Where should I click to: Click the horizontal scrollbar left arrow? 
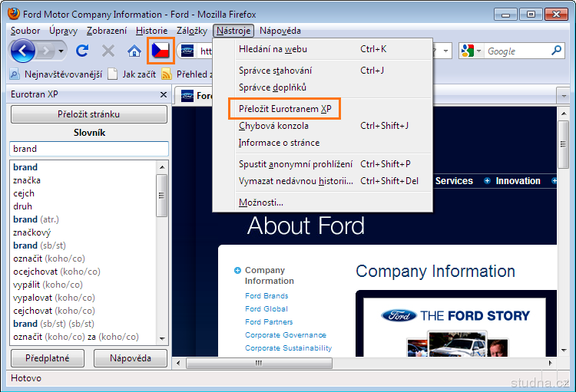pos(178,363)
